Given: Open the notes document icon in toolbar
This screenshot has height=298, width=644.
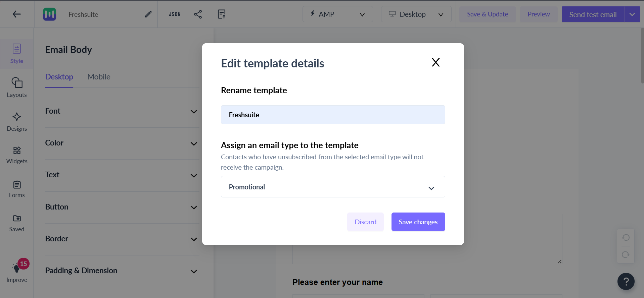Looking at the screenshot, I should click(x=222, y=14).
